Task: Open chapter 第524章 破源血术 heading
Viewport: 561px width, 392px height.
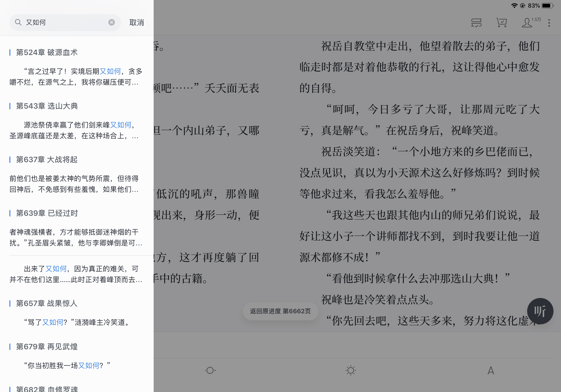Action: (x=47, y=52)
